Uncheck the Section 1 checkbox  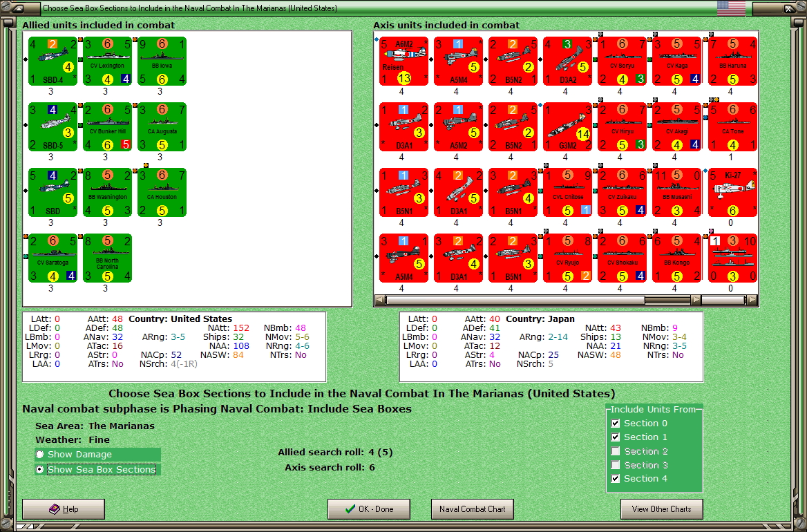tap(615, 437)
